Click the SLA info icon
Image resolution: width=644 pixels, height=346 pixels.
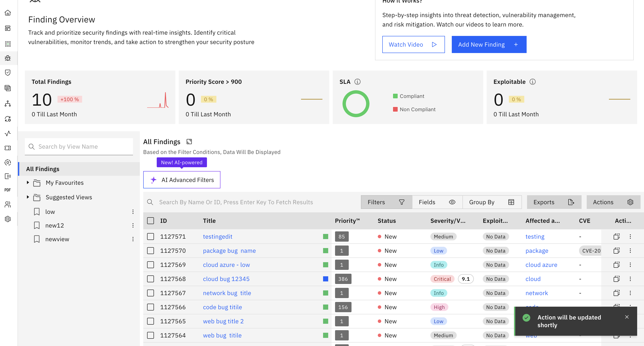click(357, 82)
